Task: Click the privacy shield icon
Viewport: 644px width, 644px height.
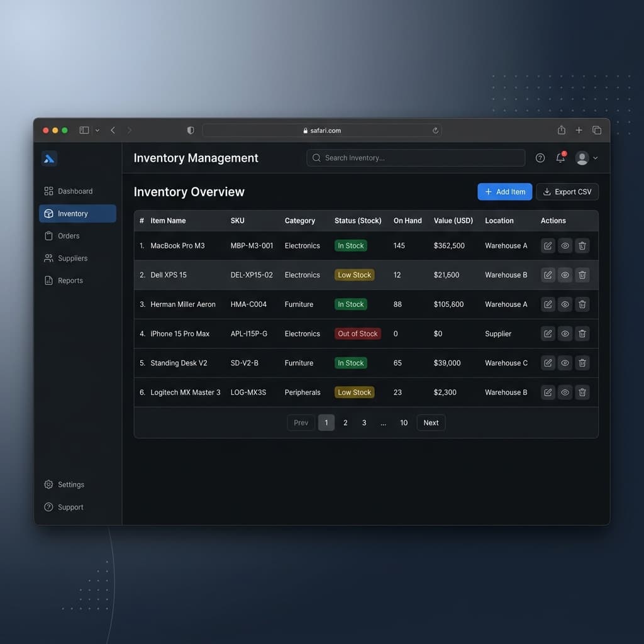Action: [191, 130]
